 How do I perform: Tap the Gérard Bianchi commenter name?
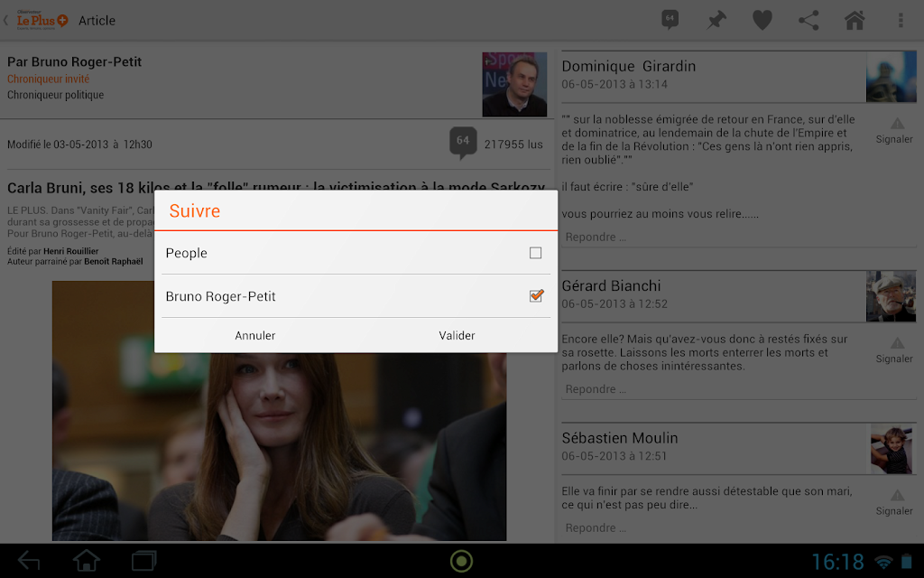click(611, 285)
